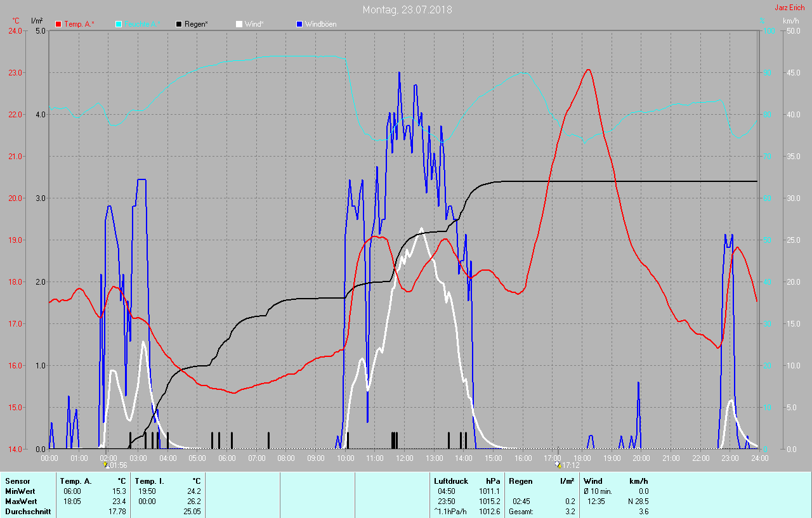
Task: Click the Regen header in stats panel
Action: coord(521,481)
